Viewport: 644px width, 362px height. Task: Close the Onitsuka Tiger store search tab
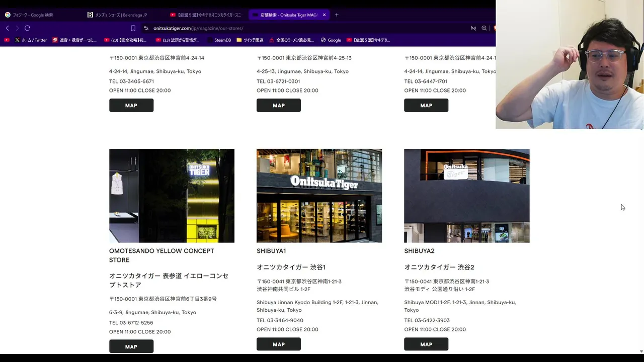(x=324, y=15)
